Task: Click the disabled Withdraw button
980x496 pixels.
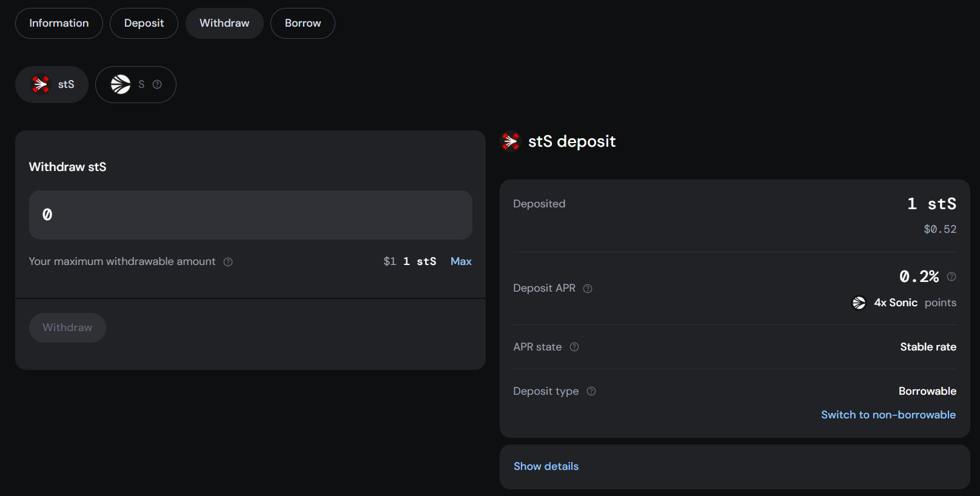Action: (x=67, y=327)
